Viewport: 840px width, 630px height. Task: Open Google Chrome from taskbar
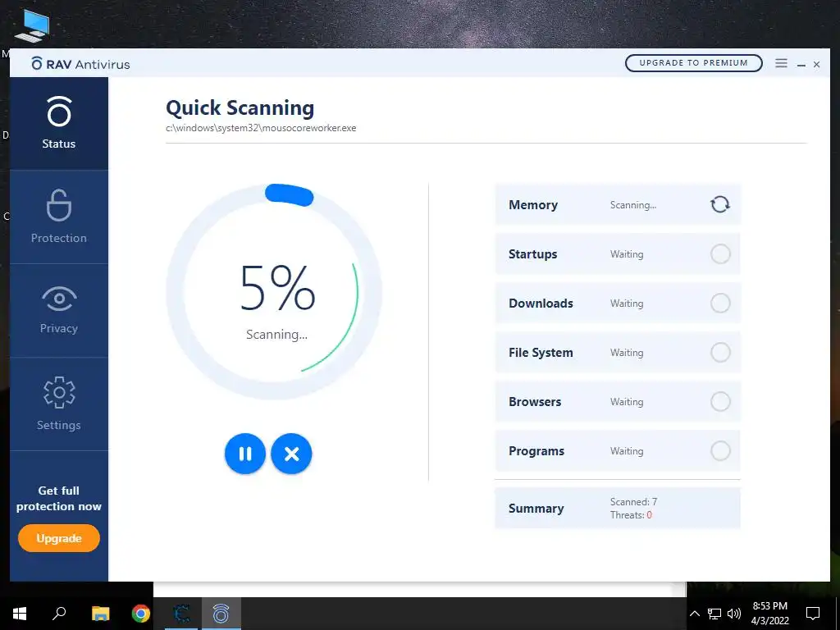point(141,614)
